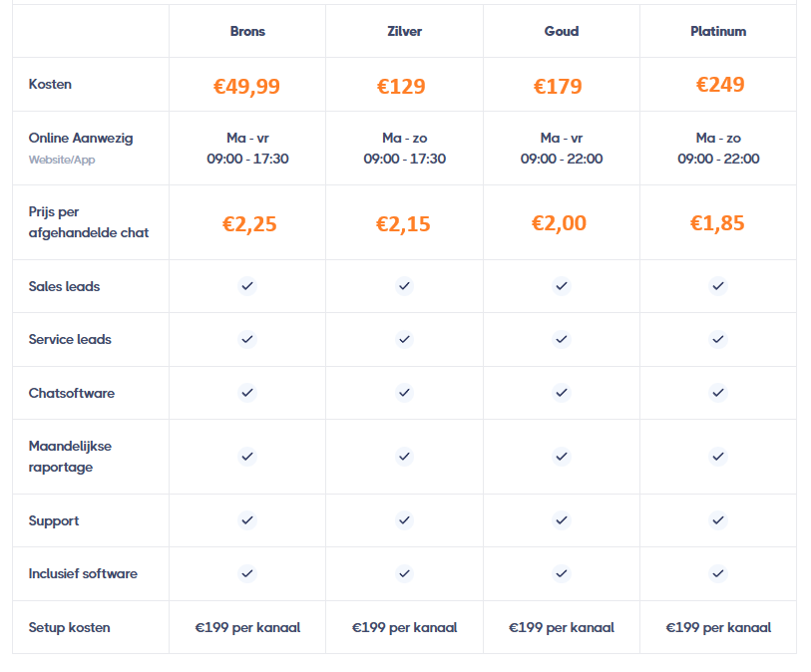
Task: Click the Sales leads checkmark under Brons
Action: (x=247, y=286)
